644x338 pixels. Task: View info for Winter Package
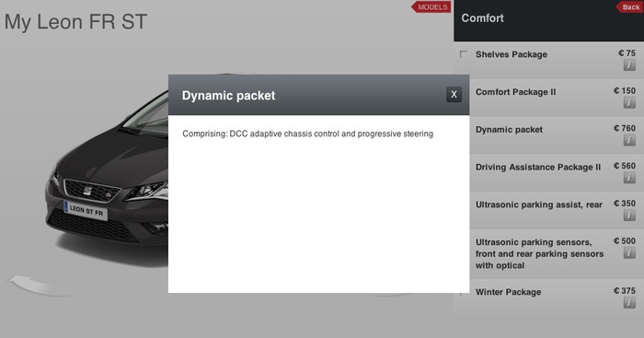pyautogui.click(x=629, y=303)
